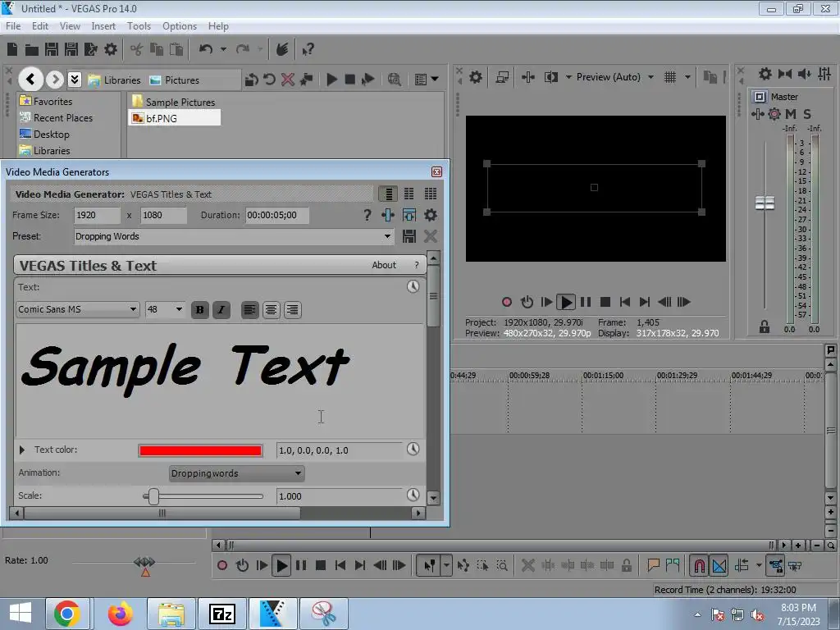The image size is (840, 630).
Task: Save the project using the floppy disk icon
Action: tap(52, 49)
